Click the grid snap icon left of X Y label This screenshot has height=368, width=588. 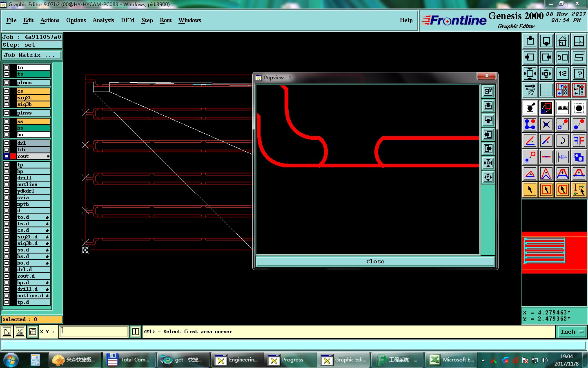[33, 332]
